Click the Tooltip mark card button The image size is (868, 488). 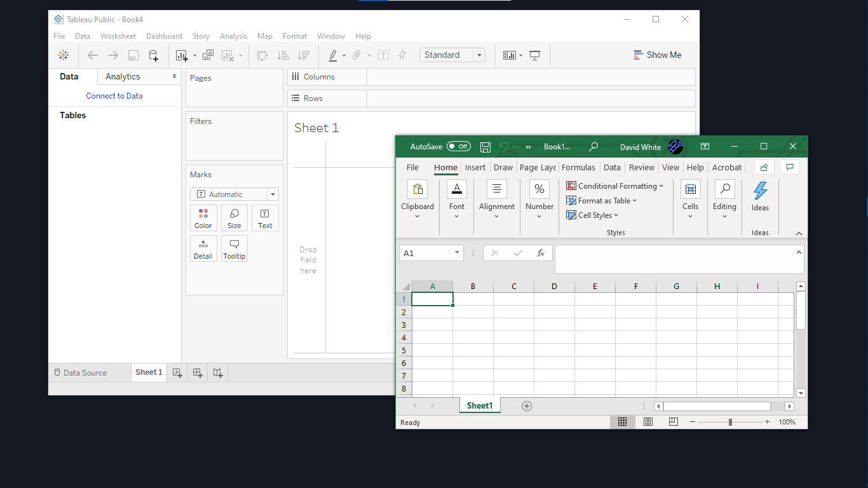(234, 248)
